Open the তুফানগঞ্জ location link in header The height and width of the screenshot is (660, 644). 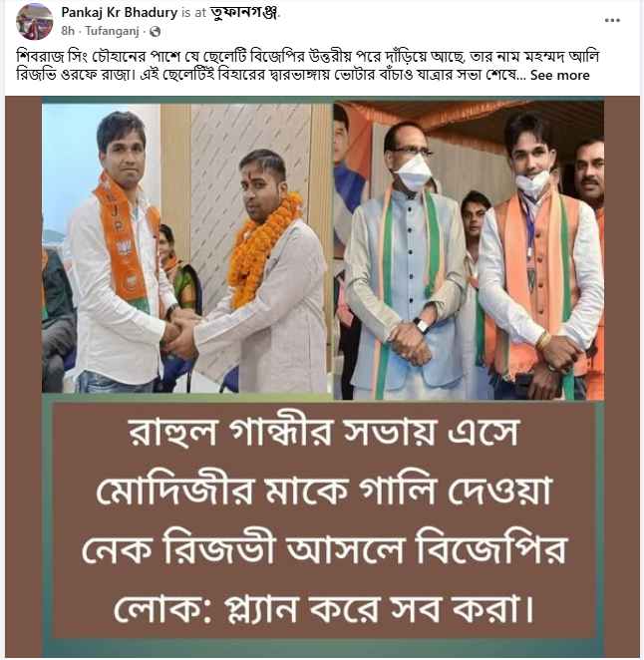click(x=243, y=13)
